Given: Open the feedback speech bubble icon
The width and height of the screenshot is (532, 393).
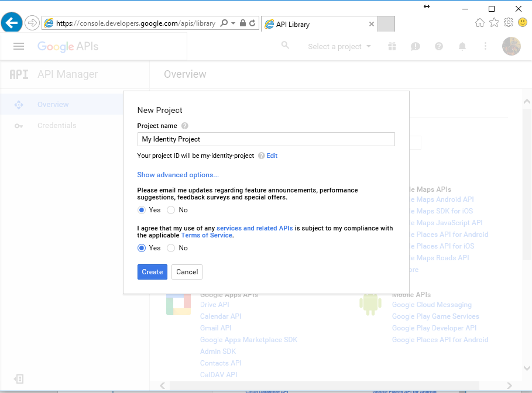Looking at the screenshot, I should click(416, 46).
